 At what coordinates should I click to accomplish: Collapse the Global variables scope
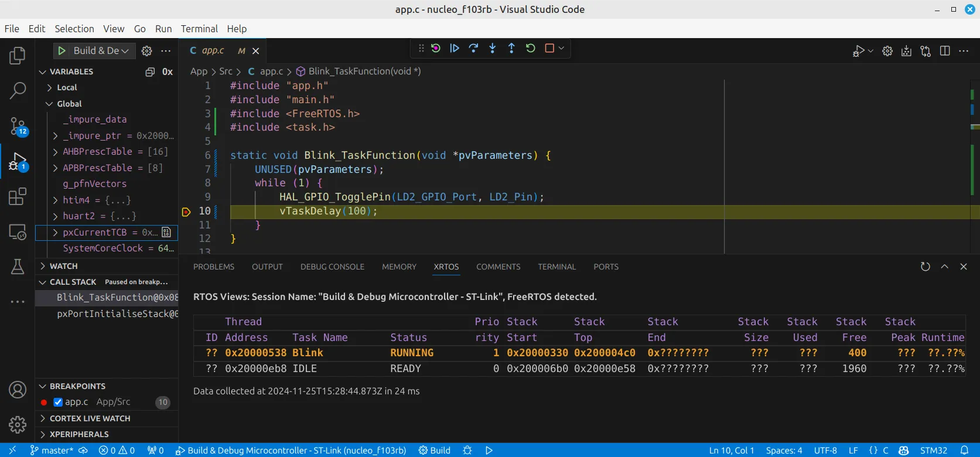50,104
